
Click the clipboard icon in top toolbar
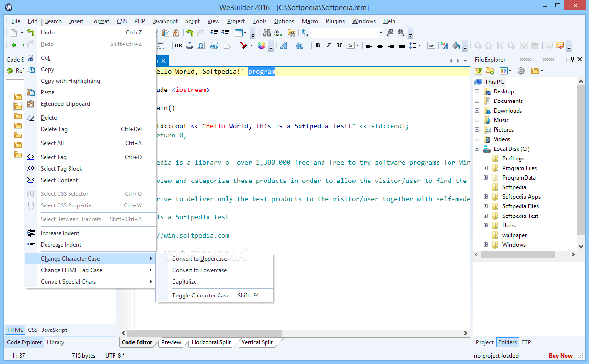pos(176,33)
